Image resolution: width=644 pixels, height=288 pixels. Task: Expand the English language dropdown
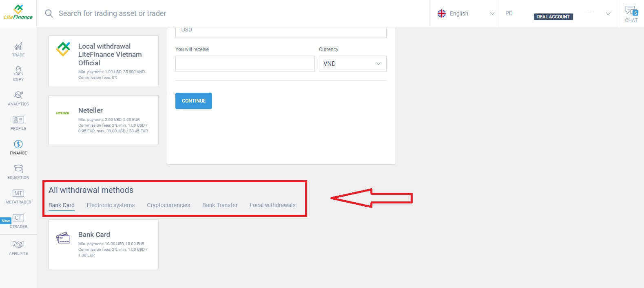click(x=465, y=13)
